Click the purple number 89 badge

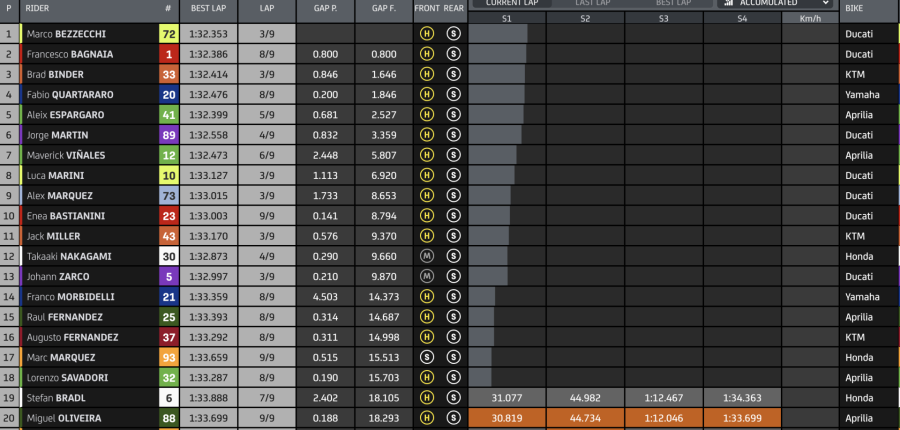point(169,135)
